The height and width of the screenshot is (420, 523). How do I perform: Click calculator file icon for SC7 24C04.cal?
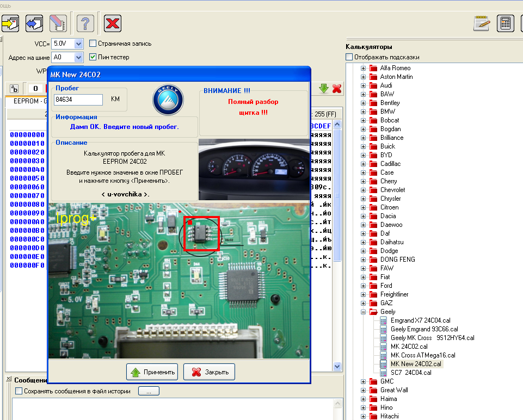pyautogui.click(x=384, y=372)
